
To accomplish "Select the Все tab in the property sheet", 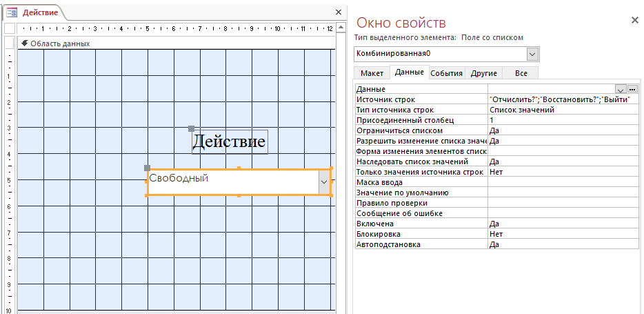I will coord(521,73).
